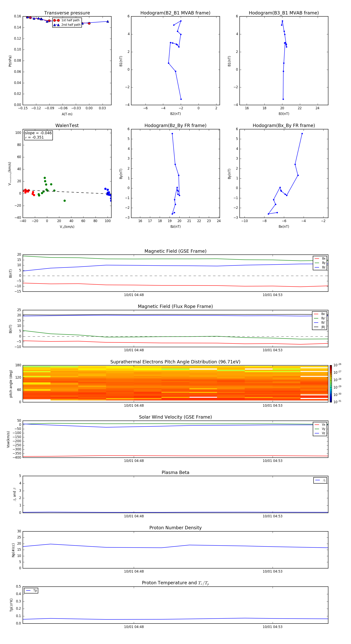
Task: Click the 'Tp' legend entry
Action: pos(31,591)
